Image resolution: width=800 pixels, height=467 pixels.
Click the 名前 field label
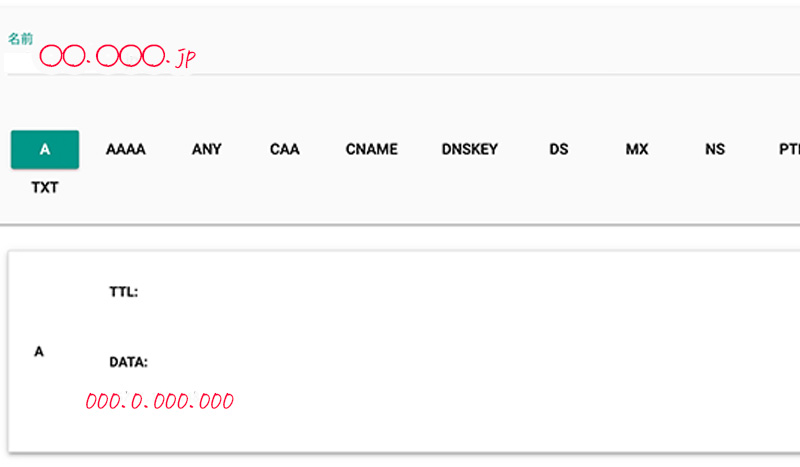(x=20, y=39)
